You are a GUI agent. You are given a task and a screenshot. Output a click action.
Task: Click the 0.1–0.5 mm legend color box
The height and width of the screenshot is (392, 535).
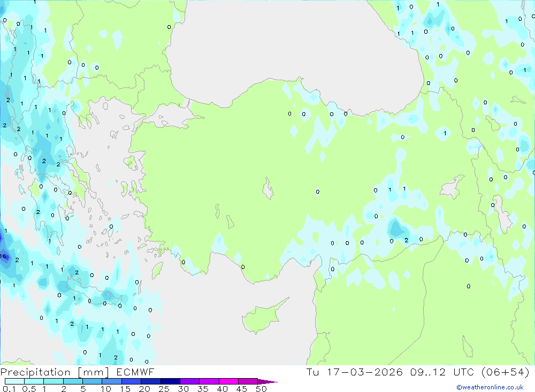(14, 381)
